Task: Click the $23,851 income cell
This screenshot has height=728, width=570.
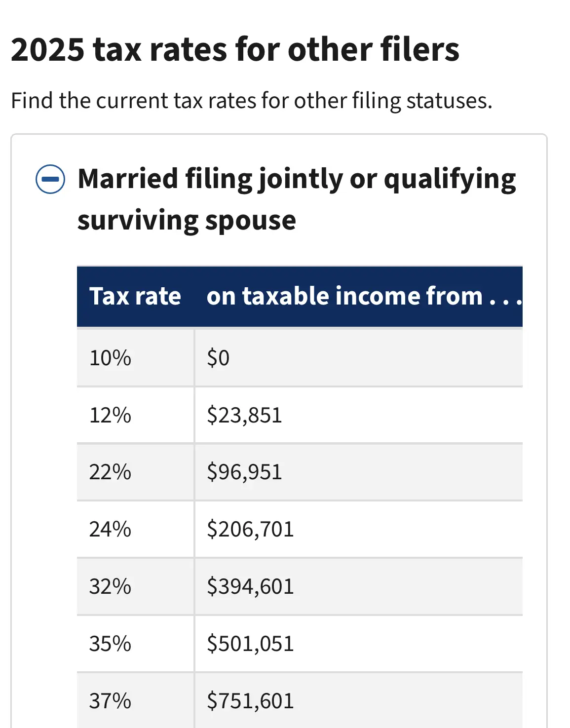Action: point(359,415)
